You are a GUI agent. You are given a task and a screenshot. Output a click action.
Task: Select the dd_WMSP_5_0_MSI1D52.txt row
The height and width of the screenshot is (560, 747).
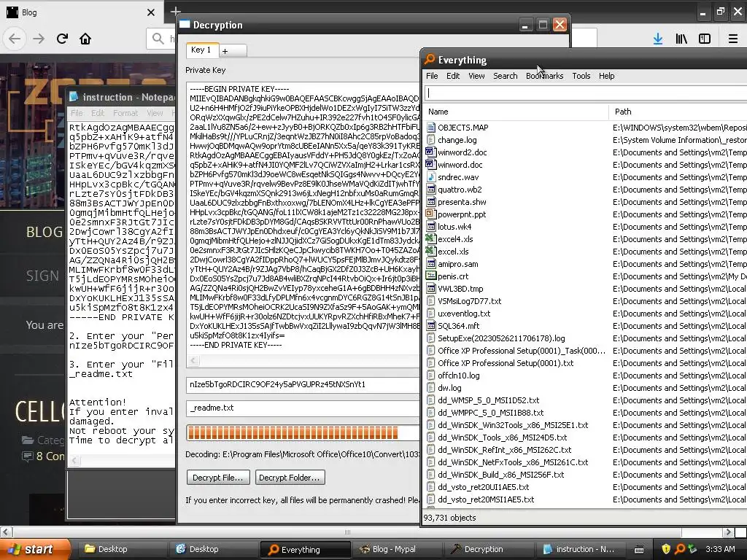(585, 400)
